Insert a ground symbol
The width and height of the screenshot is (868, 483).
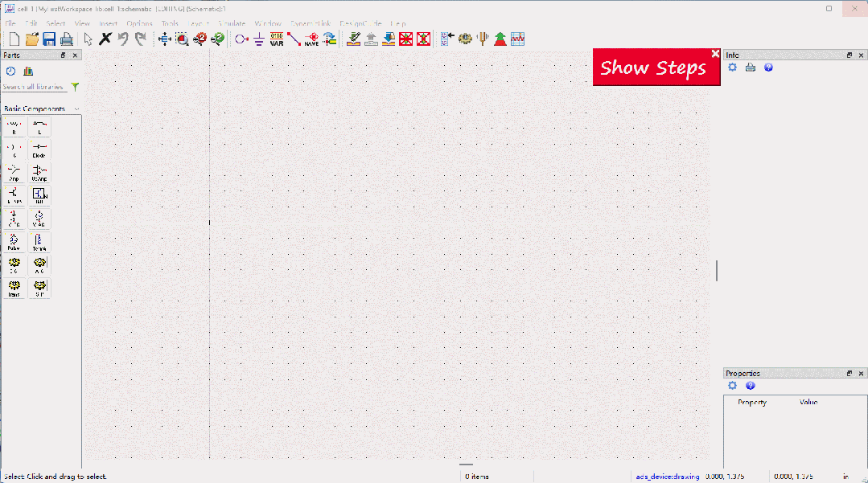259,39
